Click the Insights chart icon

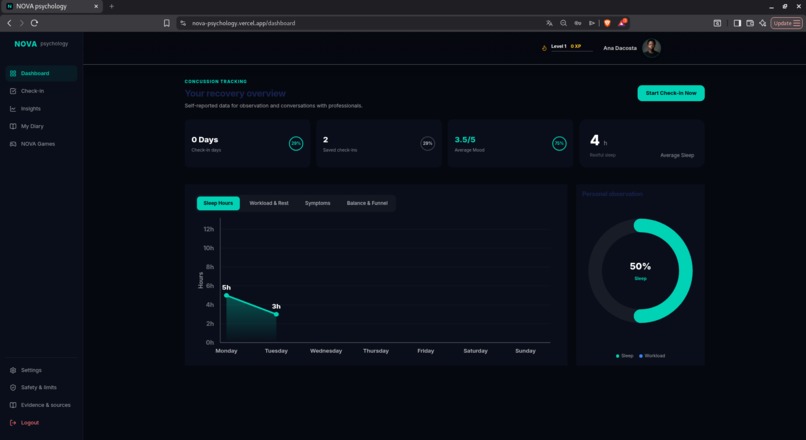13,108
